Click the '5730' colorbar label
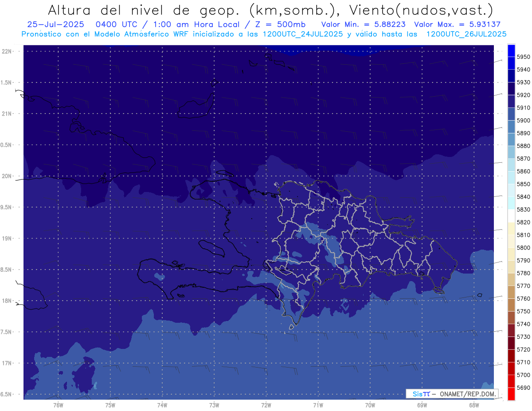 pos(524,337)
